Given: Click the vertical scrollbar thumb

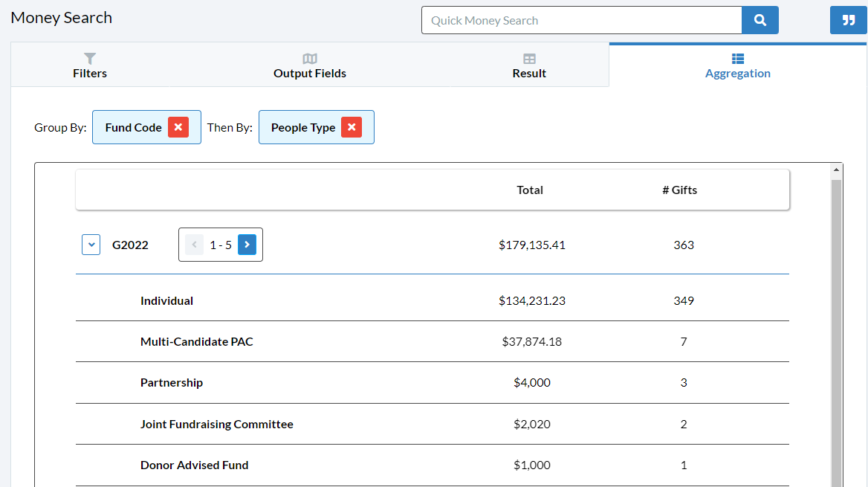Looking at the screenshot, I should (x=837, y=332).
